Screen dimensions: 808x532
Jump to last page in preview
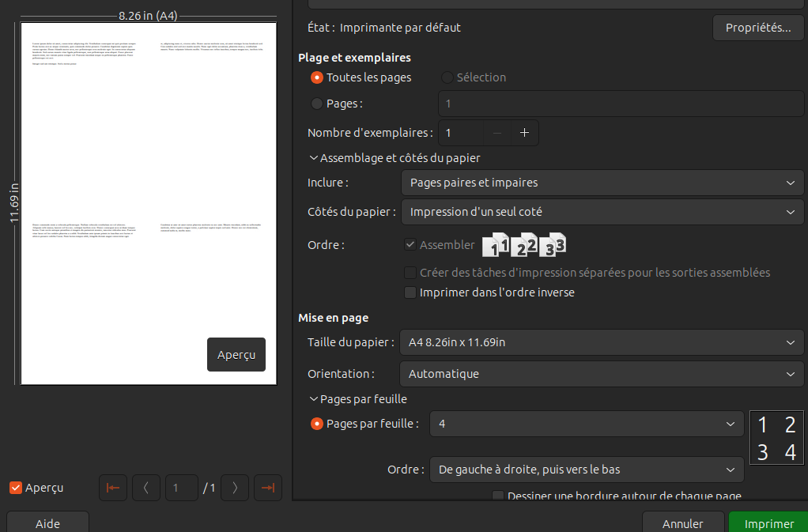(267, 488)
